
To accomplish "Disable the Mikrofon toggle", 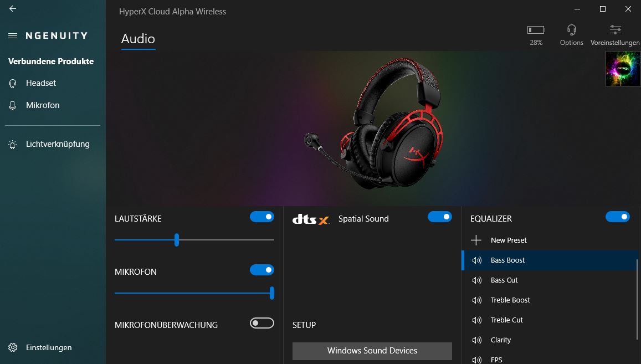I will pyautogui.click(x=262, y=270).
